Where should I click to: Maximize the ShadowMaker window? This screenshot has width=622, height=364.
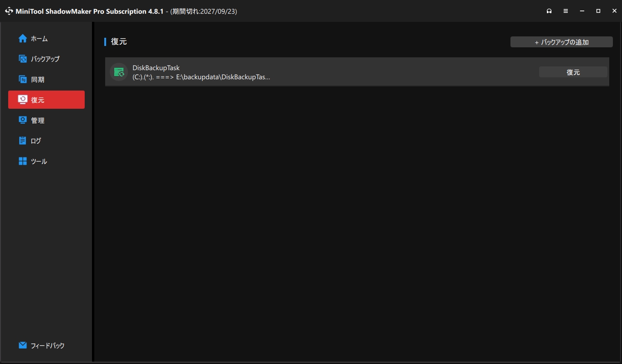(598, 11)
